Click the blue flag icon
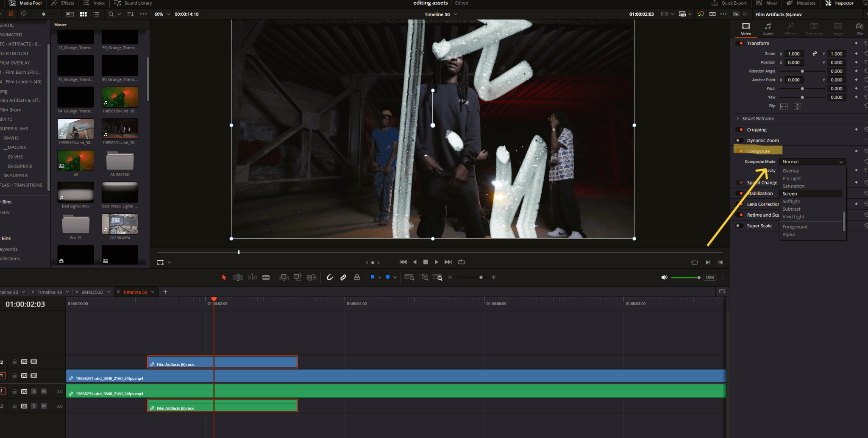Image resolution: width=868 pixels, height=438 pixels. 373,277
